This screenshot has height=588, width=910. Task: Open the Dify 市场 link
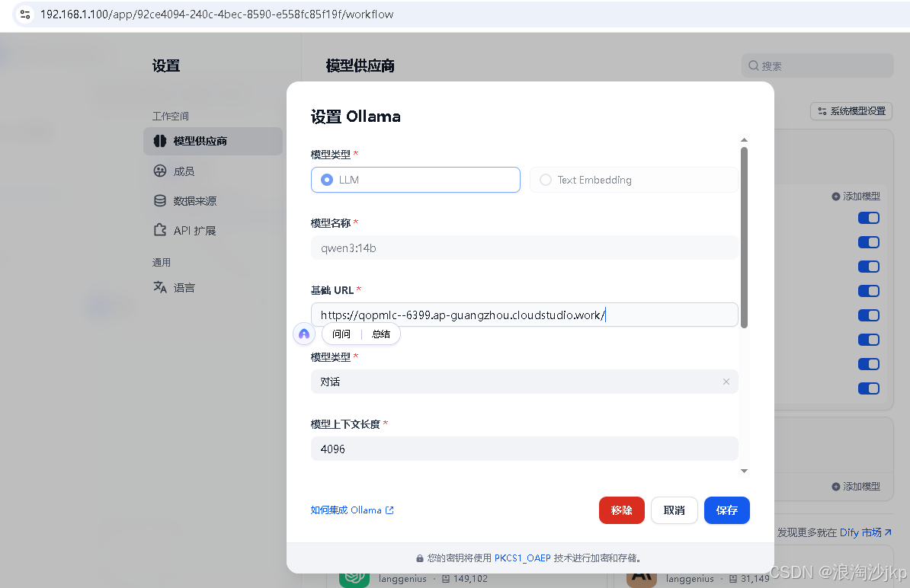coord(865,532)
